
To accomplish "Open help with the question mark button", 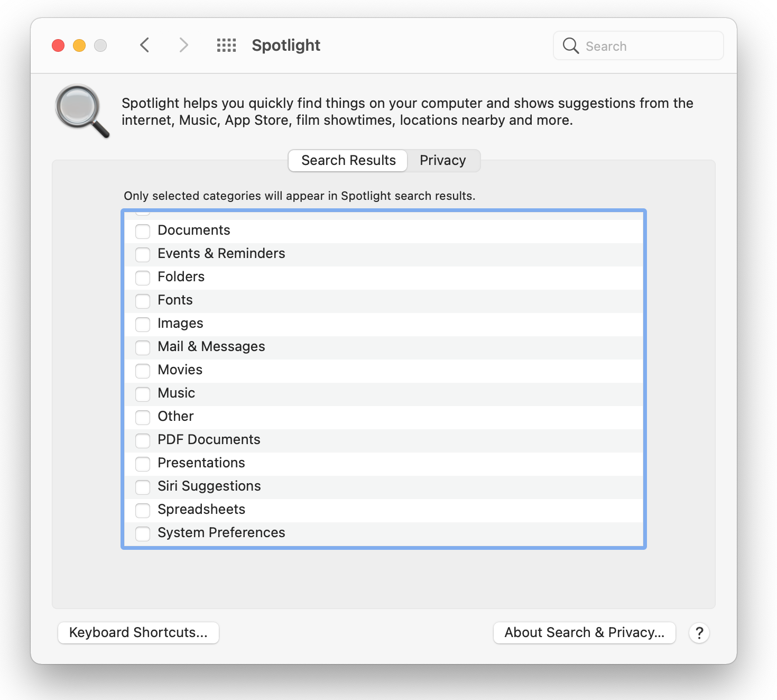I will click(699, 633).
